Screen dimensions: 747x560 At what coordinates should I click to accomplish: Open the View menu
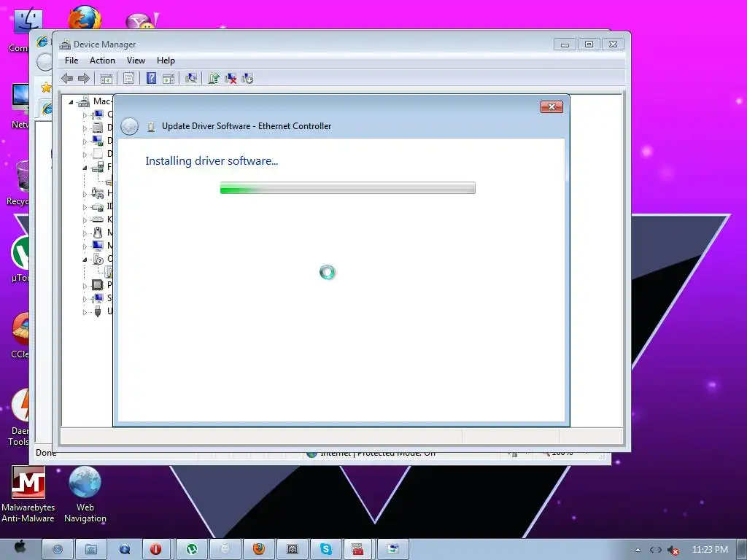[136, 61]
